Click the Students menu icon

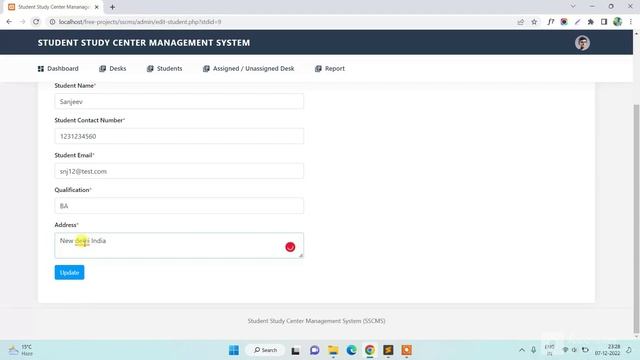[150, 69]
